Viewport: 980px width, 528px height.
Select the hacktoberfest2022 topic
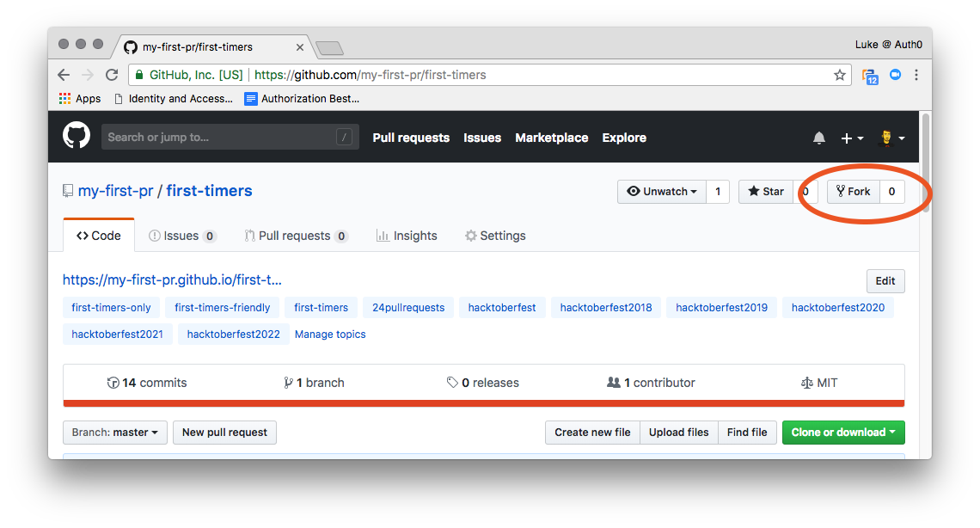[234, 335]
